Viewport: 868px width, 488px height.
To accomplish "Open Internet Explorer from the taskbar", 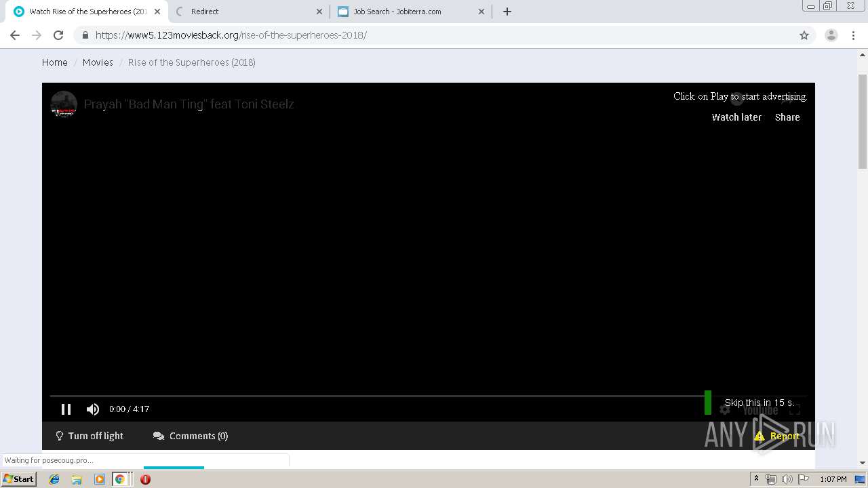I will click(54, 479).
